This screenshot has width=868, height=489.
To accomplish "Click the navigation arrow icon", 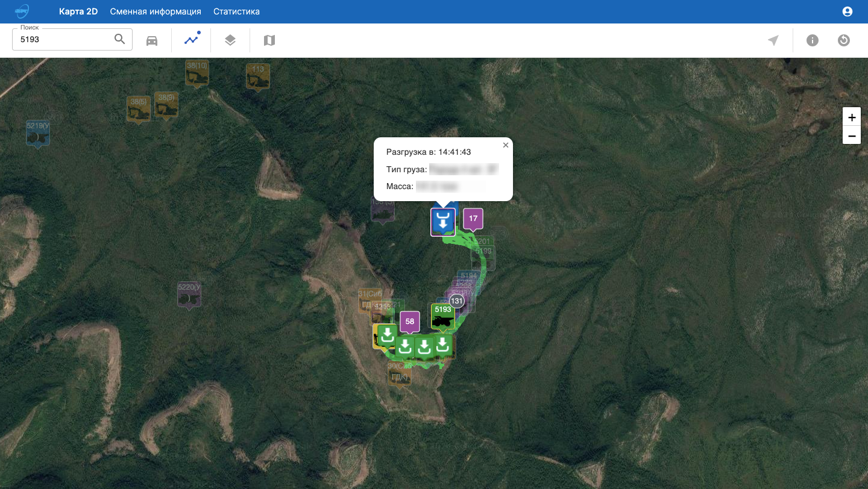I will coord(773,40).
